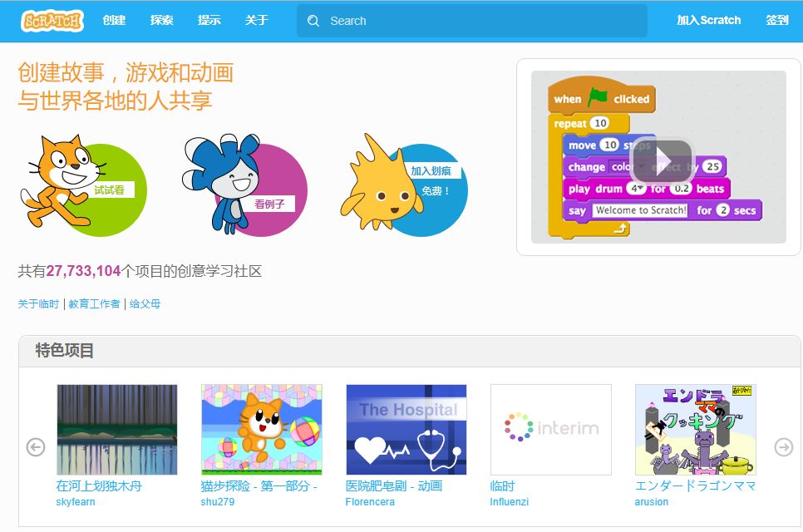Click the 猫步探险 - 第一部分 title
Screen dimensions: 803x532
click(259, 486)
